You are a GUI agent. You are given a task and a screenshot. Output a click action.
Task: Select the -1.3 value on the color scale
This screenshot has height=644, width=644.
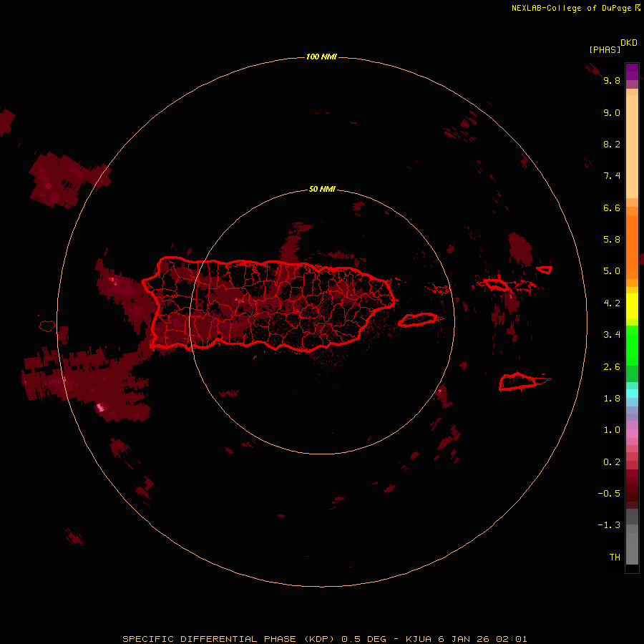click(609, 525)
